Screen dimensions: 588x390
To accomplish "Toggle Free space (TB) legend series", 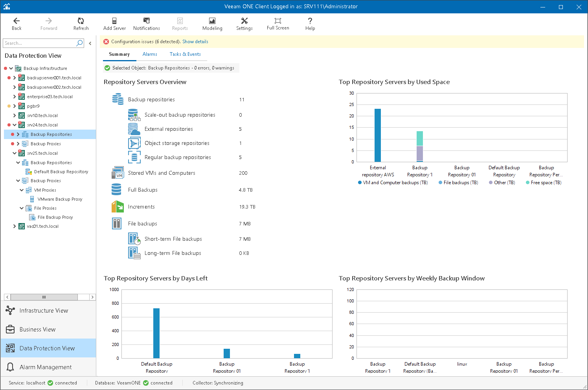I will (x=544, y=183).
